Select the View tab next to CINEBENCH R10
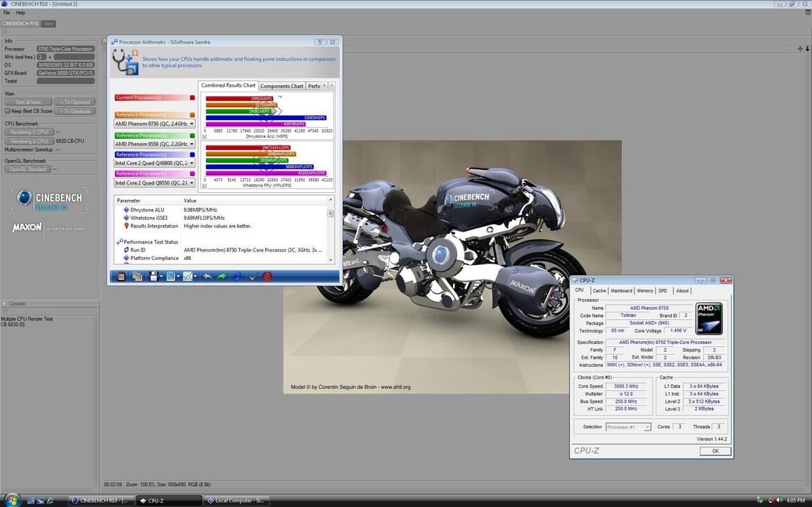This screenshot has width=812, height=507. click(48, 24)
